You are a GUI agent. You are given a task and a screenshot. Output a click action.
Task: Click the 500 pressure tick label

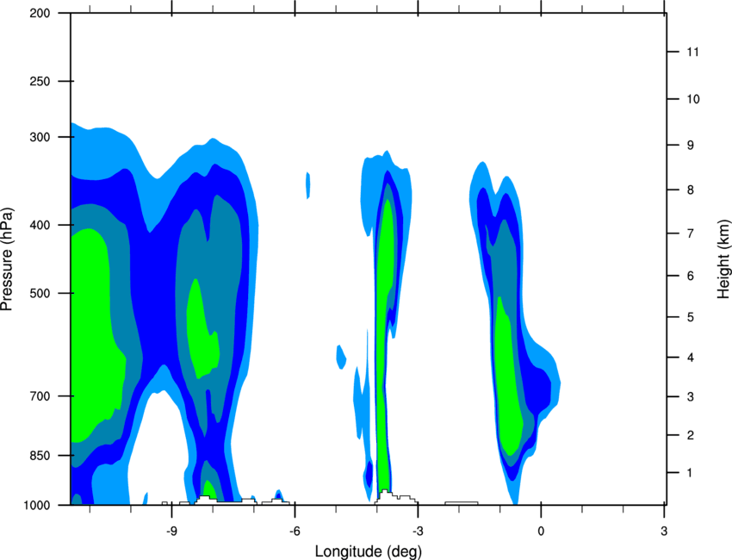(40, 293)
